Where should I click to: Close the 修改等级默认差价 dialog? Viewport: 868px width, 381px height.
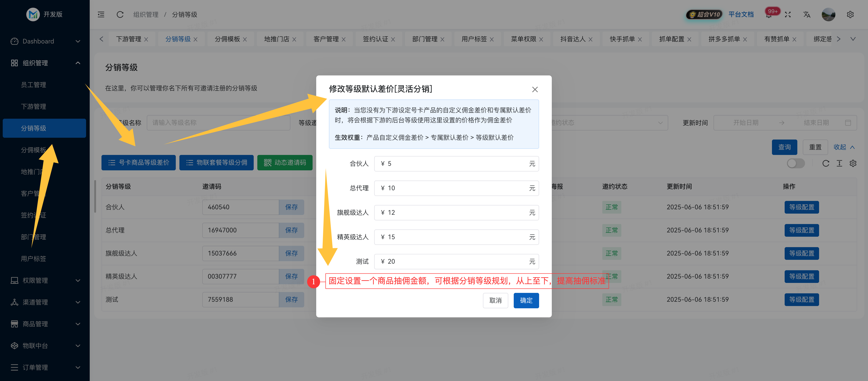535,90
